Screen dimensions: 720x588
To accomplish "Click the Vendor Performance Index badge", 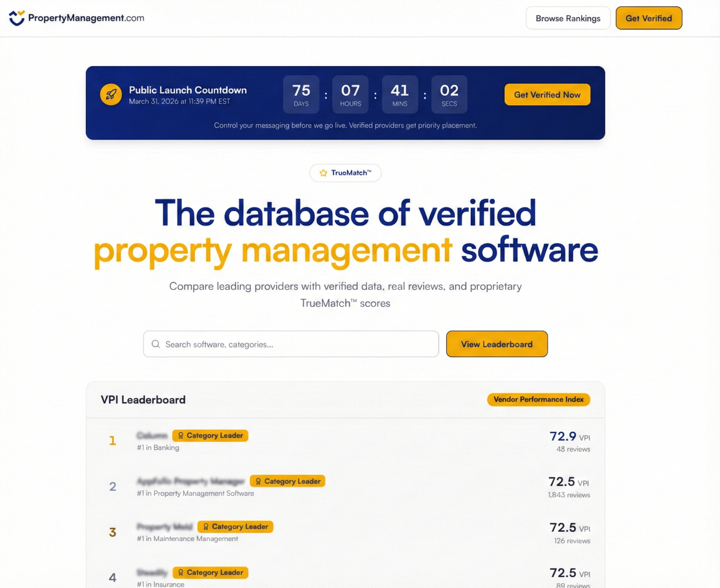I will pyautogui.click(x=538, y=399).
